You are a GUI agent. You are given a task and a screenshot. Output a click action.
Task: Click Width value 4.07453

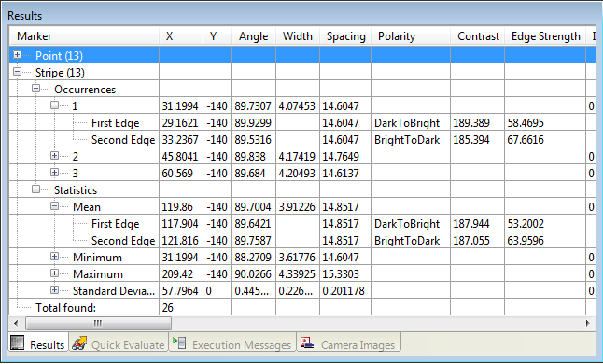pos(297,106)
